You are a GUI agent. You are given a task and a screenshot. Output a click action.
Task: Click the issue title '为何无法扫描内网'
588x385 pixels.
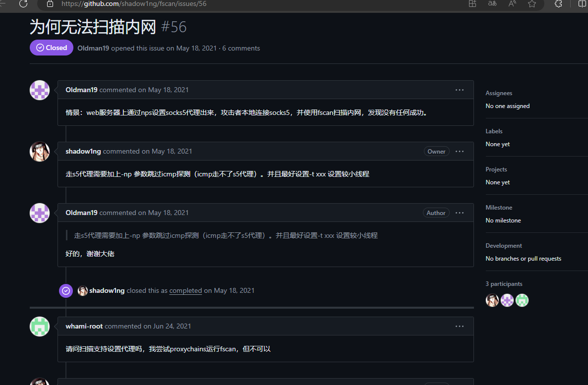click(x=93, y=27)
